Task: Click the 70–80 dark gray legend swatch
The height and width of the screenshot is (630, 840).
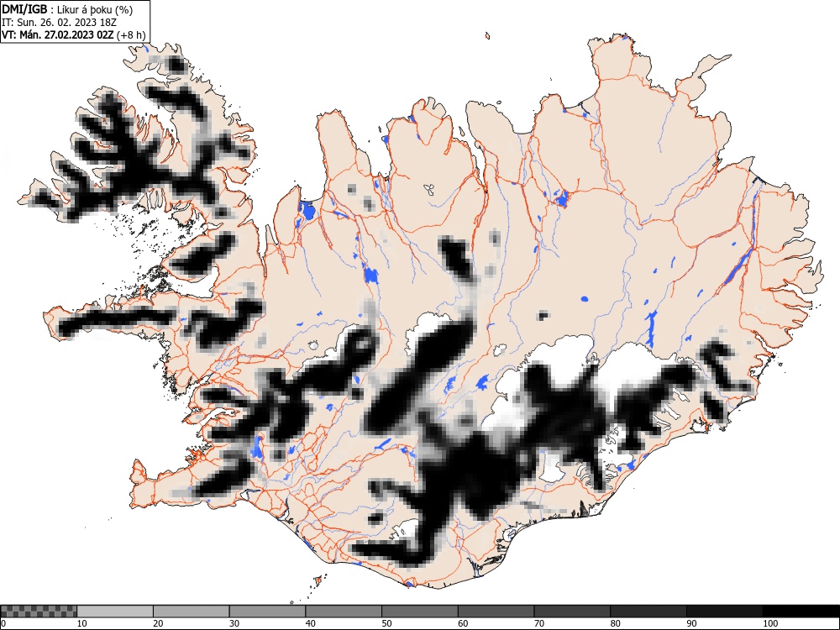Action: [x=571, y=612]
